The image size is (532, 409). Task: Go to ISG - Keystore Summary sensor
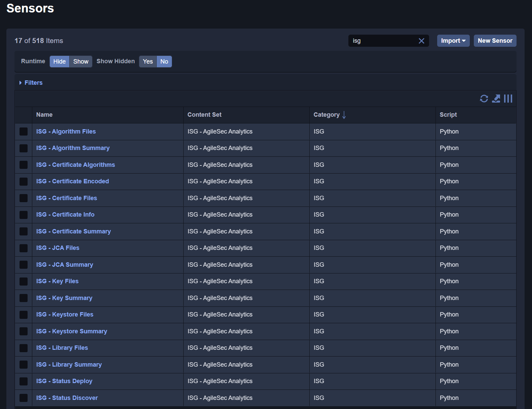[x=72, y=331]
